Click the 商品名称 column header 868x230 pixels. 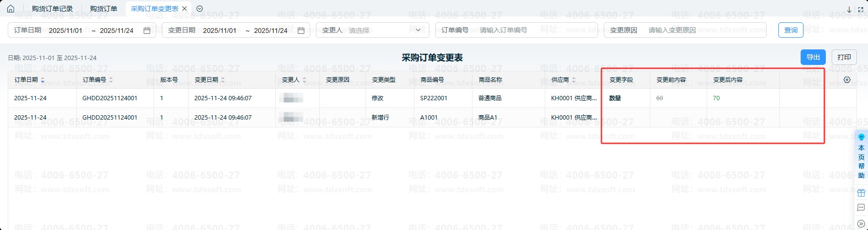(490, 80)
